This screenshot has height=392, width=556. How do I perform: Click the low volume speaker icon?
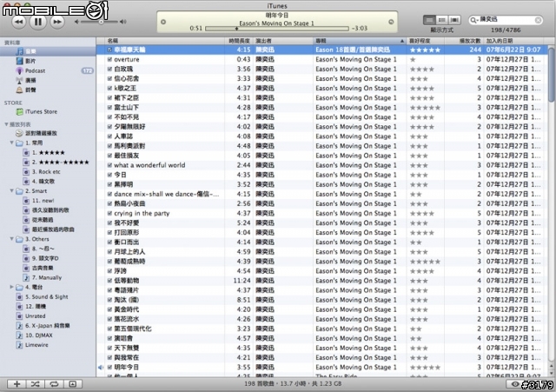coord(76,22)
